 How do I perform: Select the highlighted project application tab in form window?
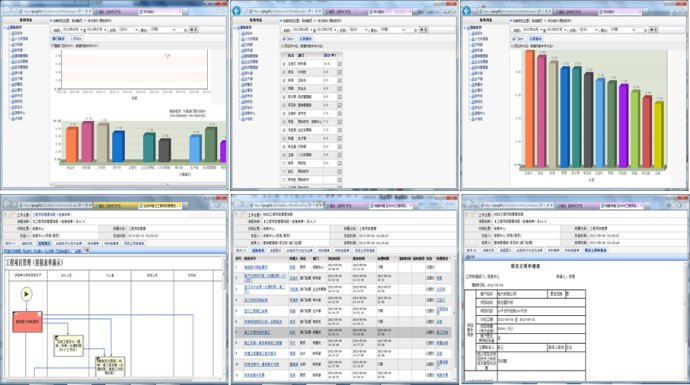click(x=595, y=250)
